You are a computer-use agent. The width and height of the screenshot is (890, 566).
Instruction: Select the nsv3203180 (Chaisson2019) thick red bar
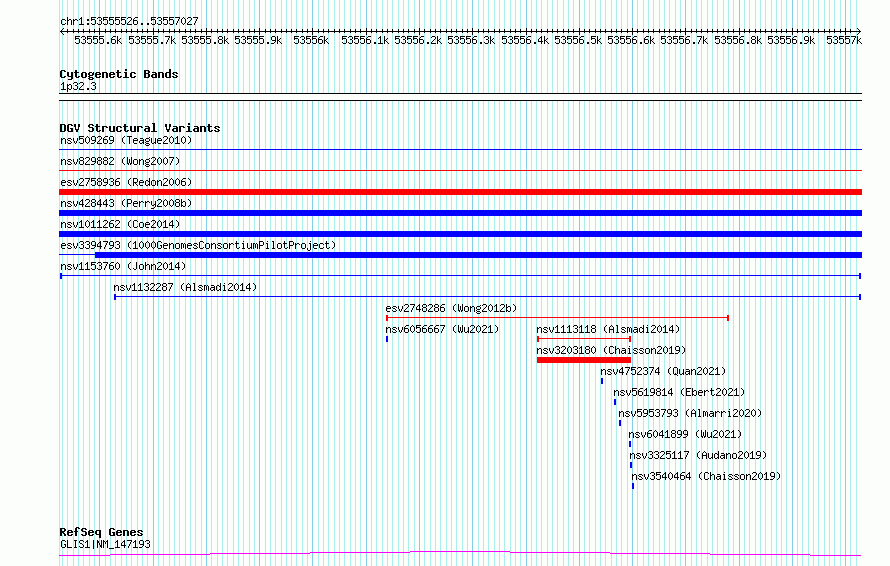click(x=584, y=360)
